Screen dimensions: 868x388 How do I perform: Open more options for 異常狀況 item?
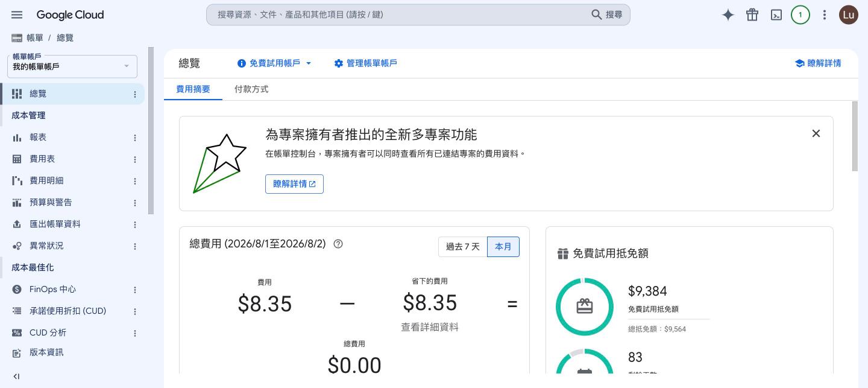(x=135, y=246)
